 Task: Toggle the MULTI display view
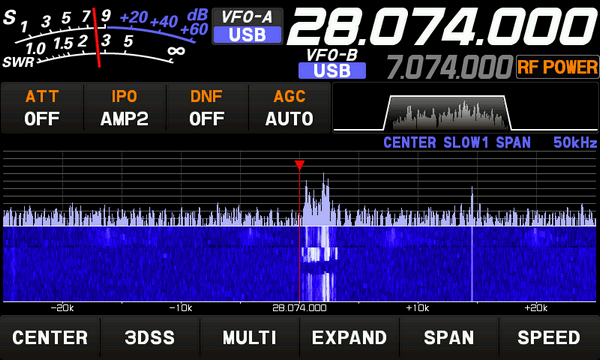pos(249,337)
